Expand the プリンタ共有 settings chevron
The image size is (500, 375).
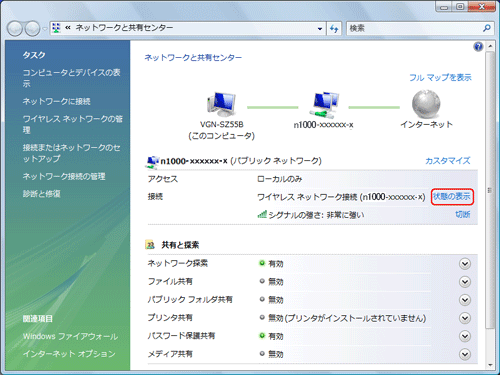coord(465,318)
